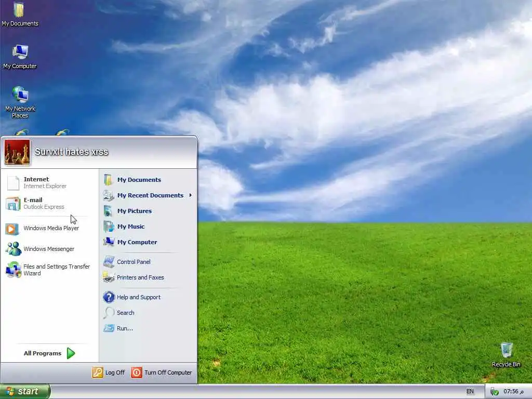Expand All Programs green arrow
The height and width of the screenshot is (399, 532).
[x=71, y=353]
